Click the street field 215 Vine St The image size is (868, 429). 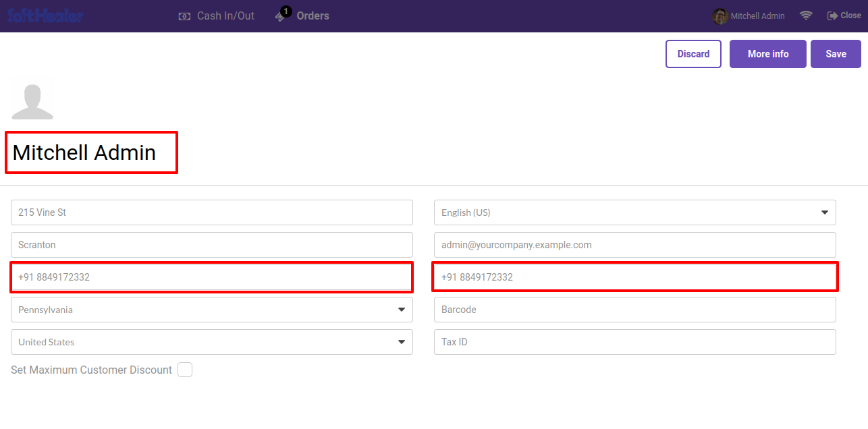coord(212,212)
